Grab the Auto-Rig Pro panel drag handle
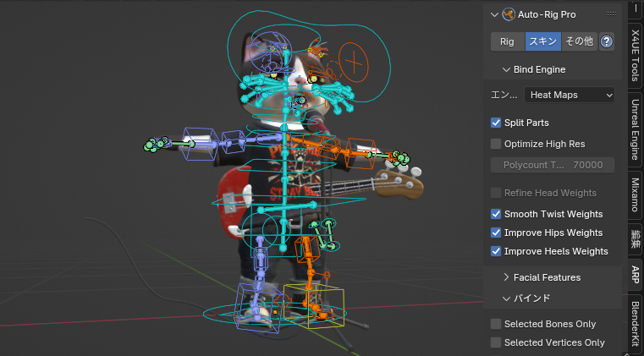 tap(612, 14)
